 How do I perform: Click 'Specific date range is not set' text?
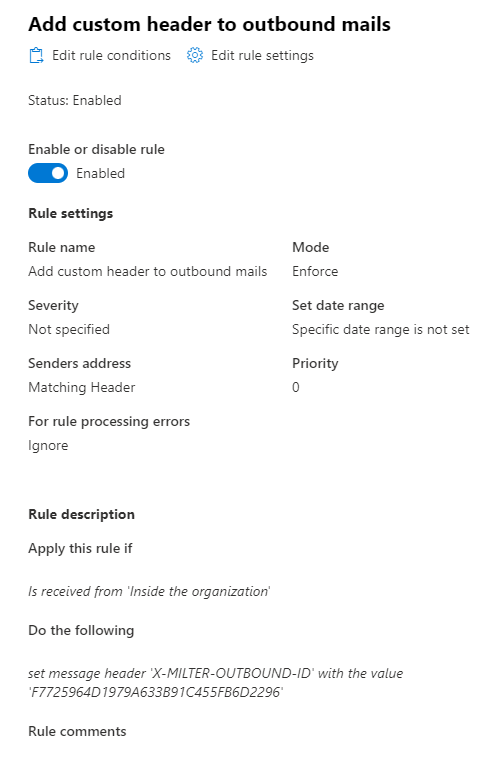(381, 329)
